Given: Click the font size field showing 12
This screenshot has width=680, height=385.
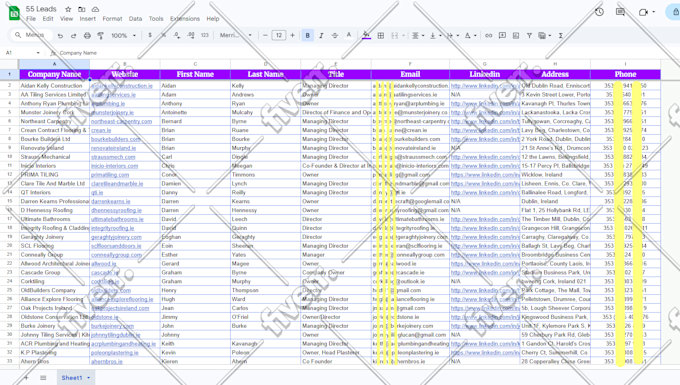Looking at the screenshot, I should (x=278, y=36).
